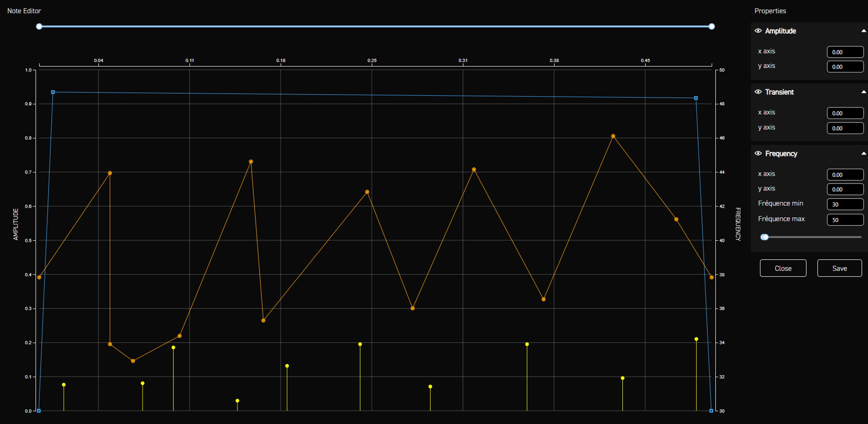Hide the Transient curve with its eye icon
The height and width of the screenshot is (424, 868).
tap(758, 92)
